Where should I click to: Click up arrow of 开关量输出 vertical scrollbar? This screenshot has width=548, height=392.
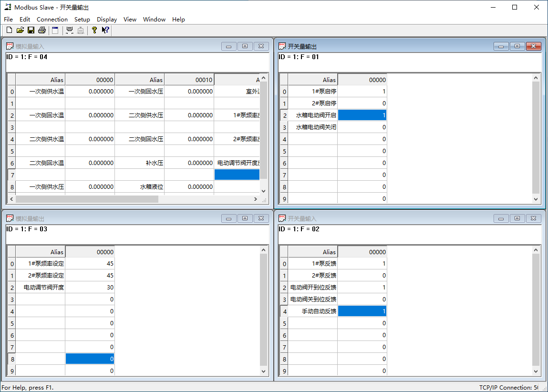click(536, 78)
